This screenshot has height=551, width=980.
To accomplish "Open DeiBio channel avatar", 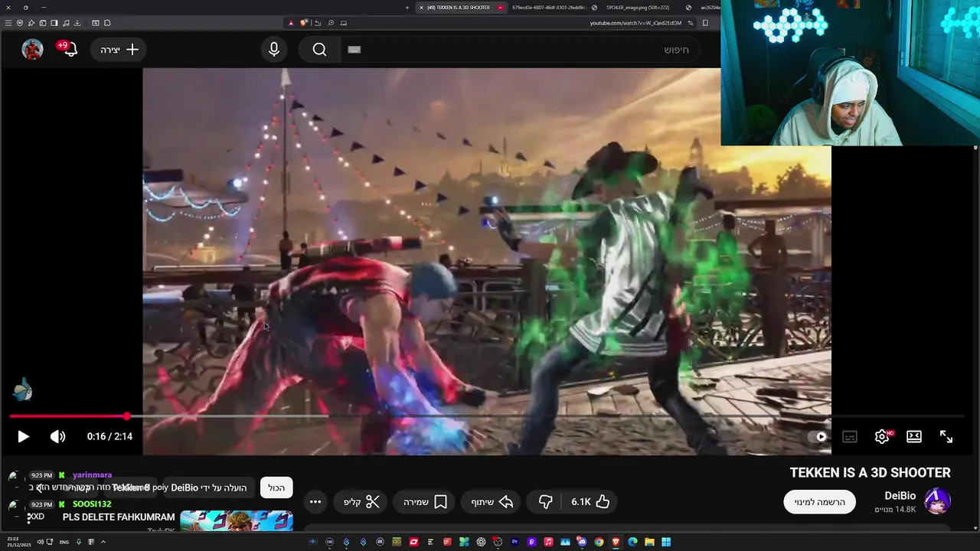I will (937, 501).
